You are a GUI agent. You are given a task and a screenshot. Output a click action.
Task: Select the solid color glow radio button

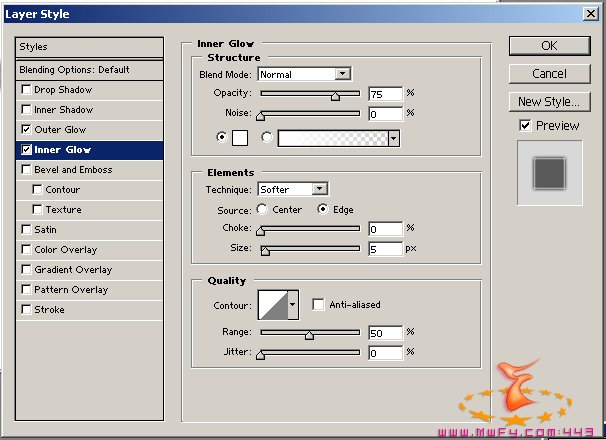(221, 137)
